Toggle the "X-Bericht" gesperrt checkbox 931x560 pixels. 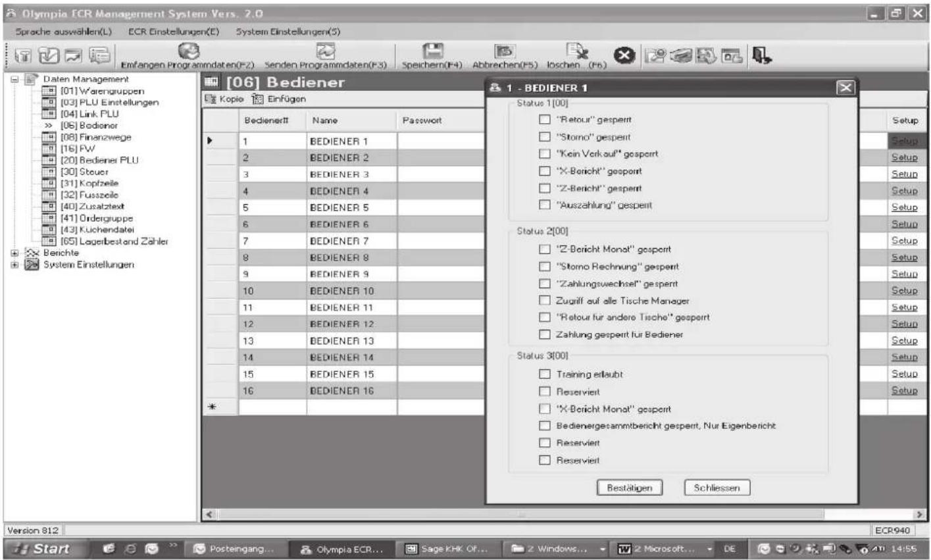(x=544, y=171)
